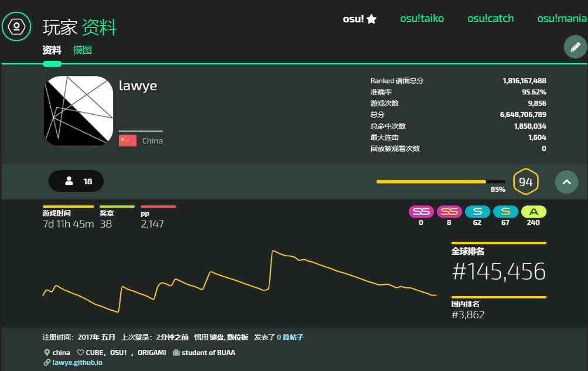
Task: Click the level 94 hexagon badge
Action: (x=525, y=182)
